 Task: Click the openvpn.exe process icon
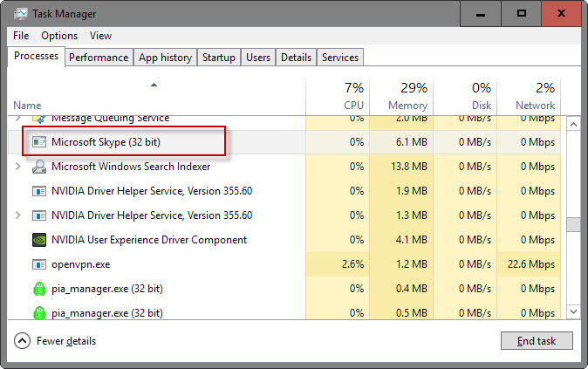point(39,264)
